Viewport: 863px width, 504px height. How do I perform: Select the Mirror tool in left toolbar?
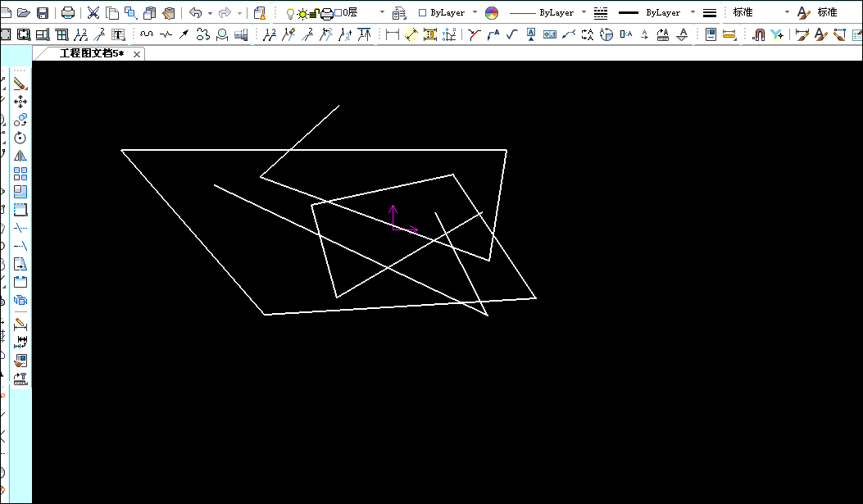coord(20,156)
